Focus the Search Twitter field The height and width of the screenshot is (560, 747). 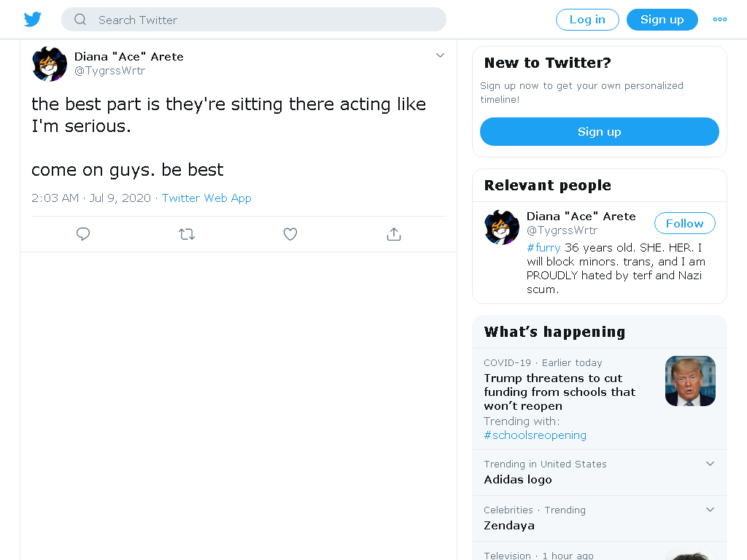(253, 20)
